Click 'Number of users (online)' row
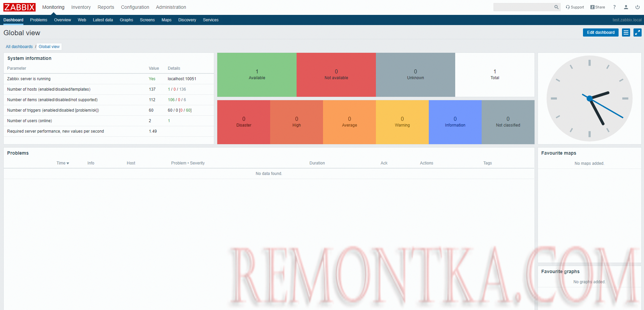Image resolution: width=644 pixels, height=310 pixels. click(109, 121)
